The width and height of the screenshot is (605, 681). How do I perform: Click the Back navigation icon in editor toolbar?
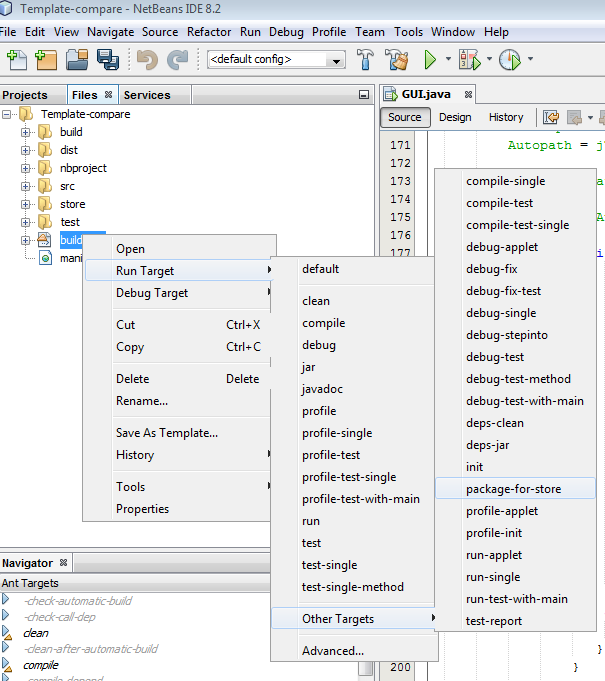[x=574, y=117]
